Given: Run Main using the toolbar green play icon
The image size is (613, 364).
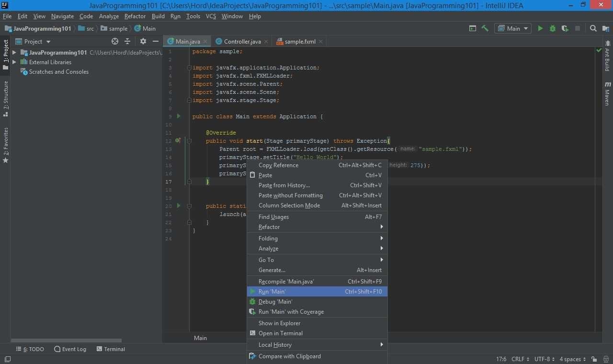Looking at the screenshot, I should pyautogui.click(x=540, y=28).
